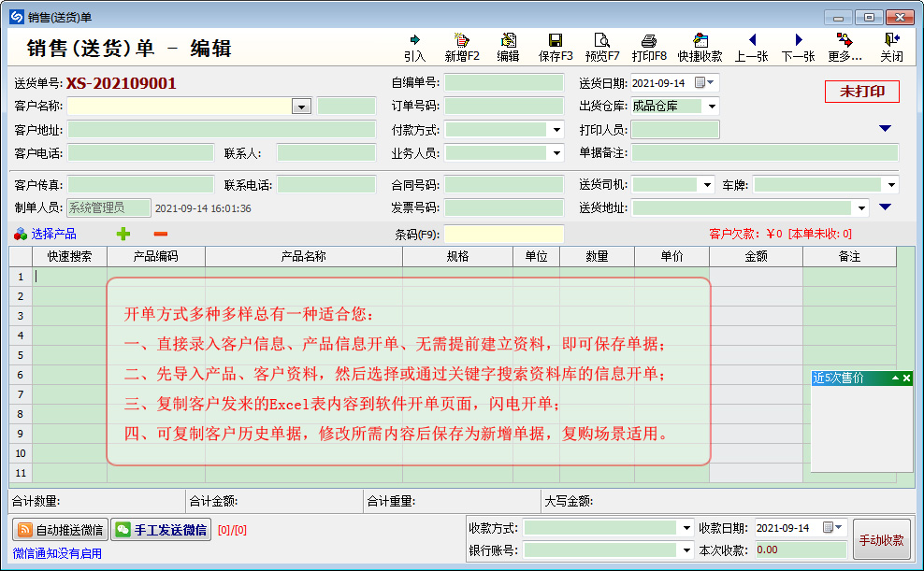Click the 引入 import toolbar icon
Screen dimensions: 924x571
(415, 48)
